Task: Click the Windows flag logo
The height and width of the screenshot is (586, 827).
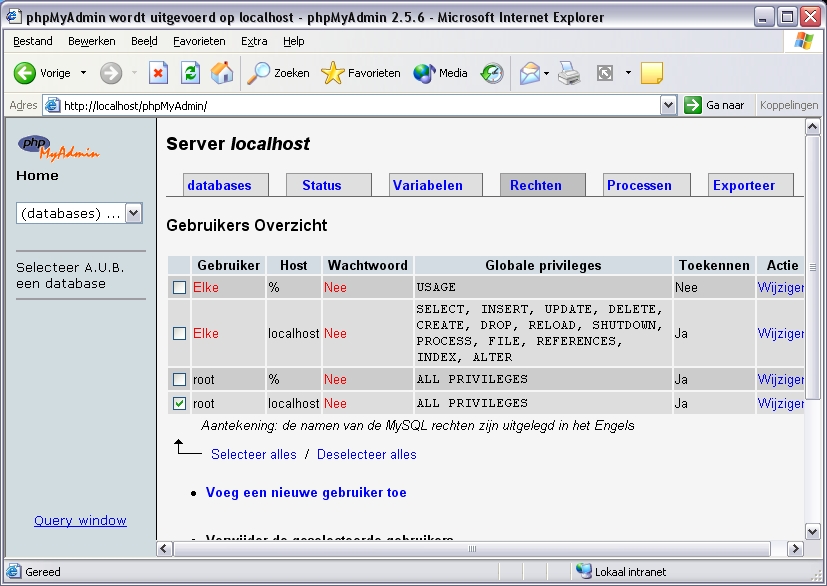Action: click(x=803, y=41)
